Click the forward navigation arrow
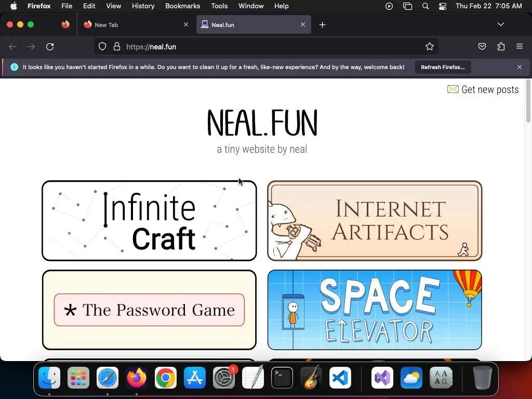This screenshot has width=532, height=399. tap(31, 46)
